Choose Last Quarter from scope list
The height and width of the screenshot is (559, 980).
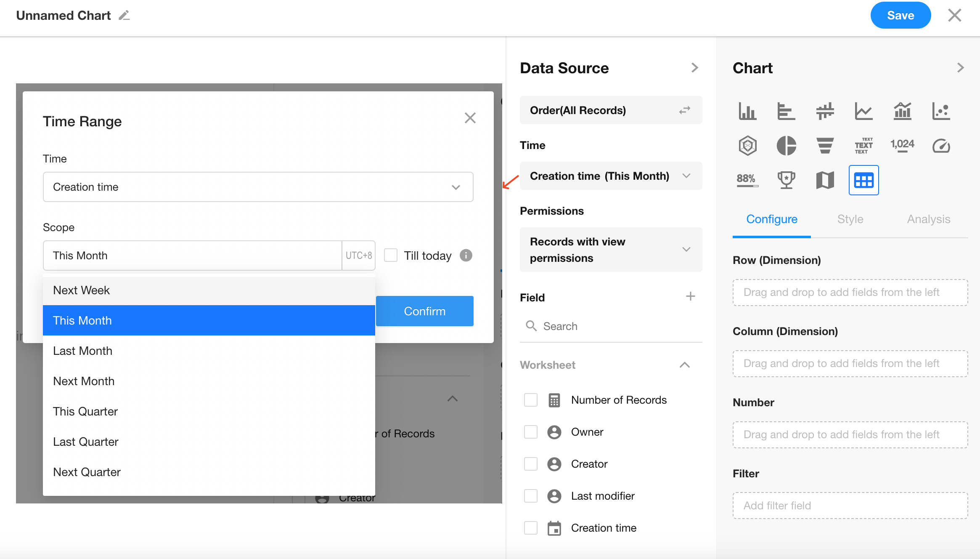86,442
